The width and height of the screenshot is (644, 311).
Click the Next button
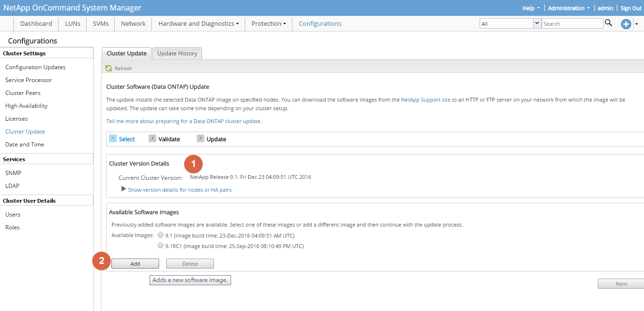[622, 284]
